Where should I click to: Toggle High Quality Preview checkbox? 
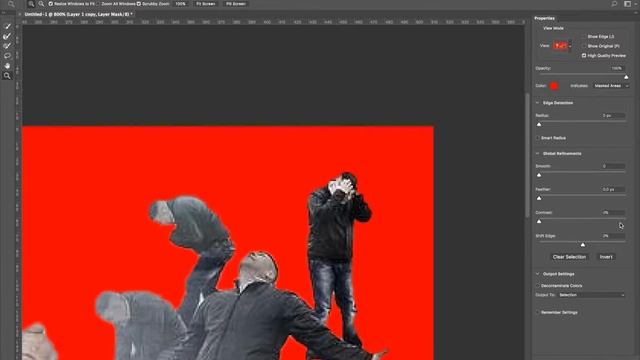(584, 56)
